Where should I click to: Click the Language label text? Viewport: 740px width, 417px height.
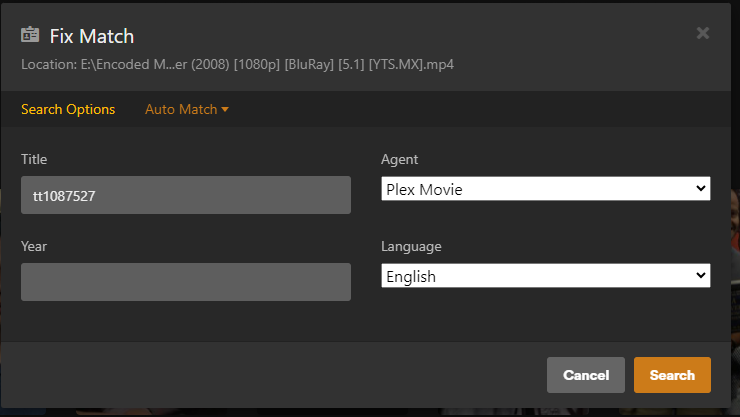coord(411,246)
